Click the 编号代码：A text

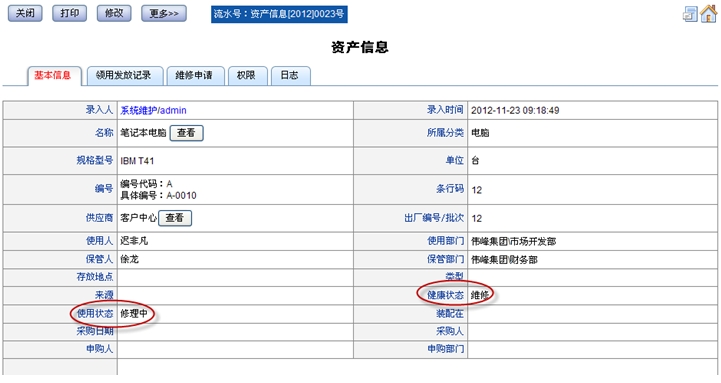[146, 184]
